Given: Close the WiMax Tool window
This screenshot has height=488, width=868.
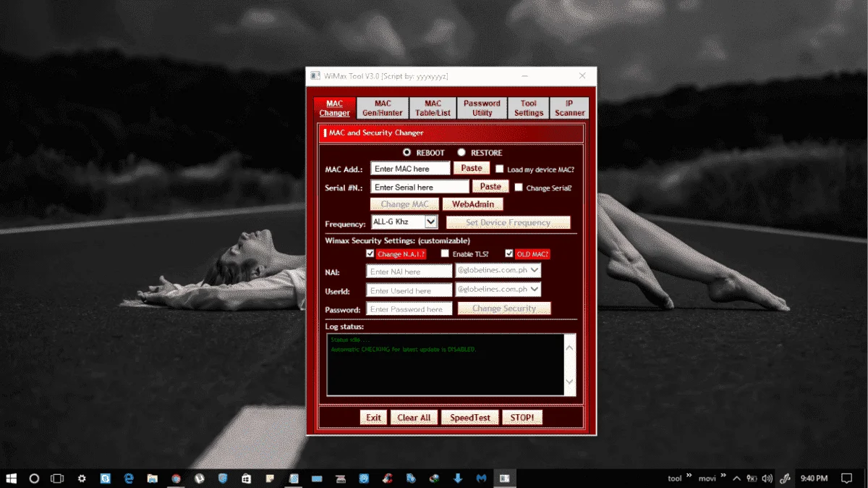Looking at the screenshot, I should tap(582, 75).
